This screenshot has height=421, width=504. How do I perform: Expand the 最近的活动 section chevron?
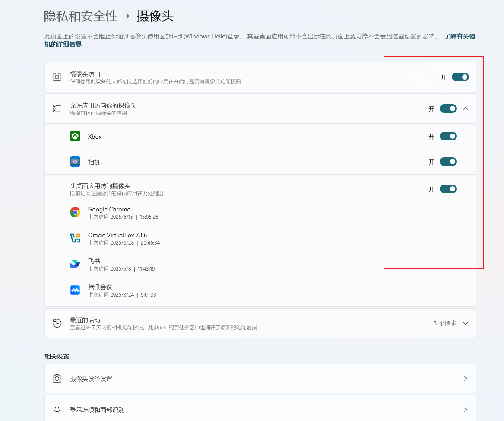pyautogui.click(x=466, y=323)
